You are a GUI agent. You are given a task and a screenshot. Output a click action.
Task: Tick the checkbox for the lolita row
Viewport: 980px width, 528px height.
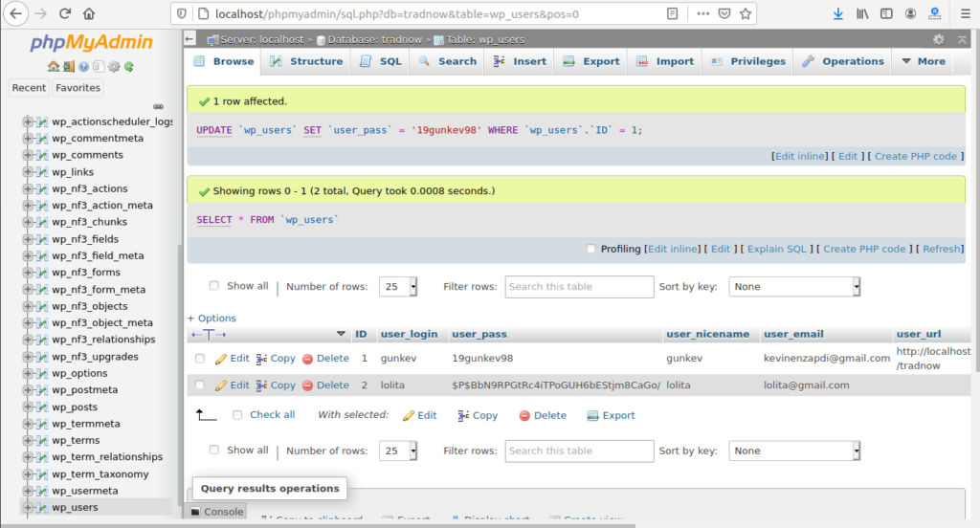pos(200,385)
